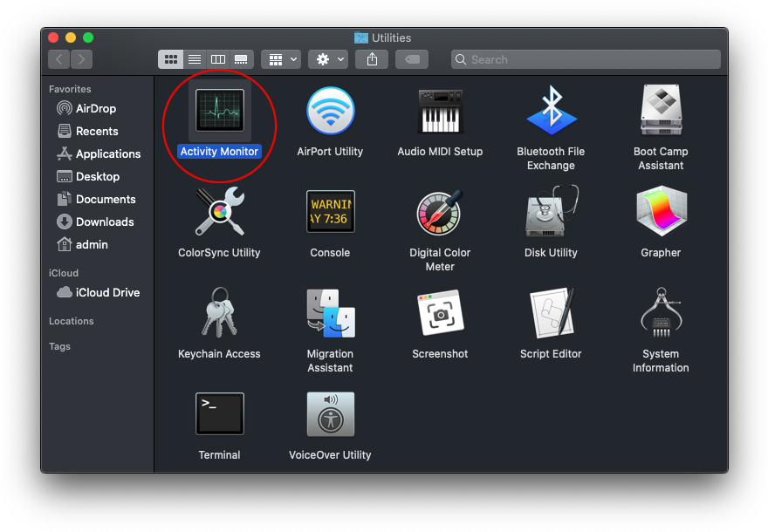Go back with the left arrow button
The height and width of the screenshot is (532, 768).
click(58, 59)
